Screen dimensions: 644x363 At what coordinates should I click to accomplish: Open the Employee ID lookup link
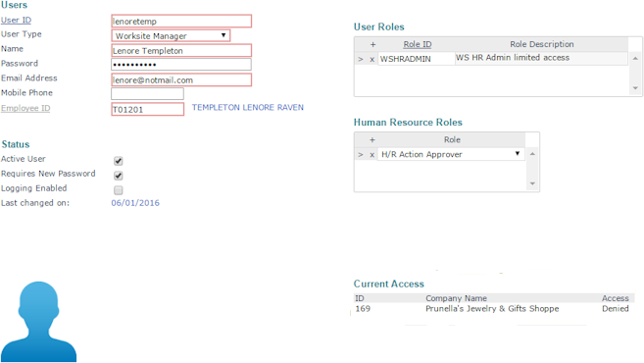25,108
